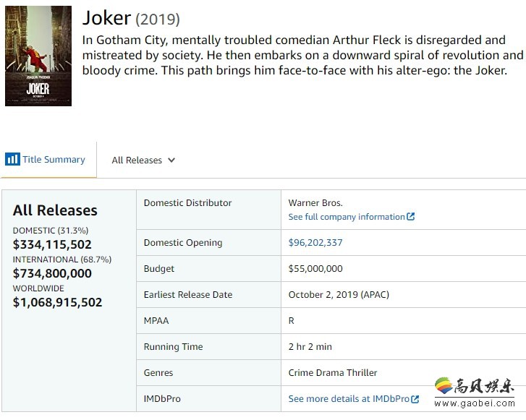Click the All Releases panel heading
This screenshot has width=526, height=420.
(55, 210)
